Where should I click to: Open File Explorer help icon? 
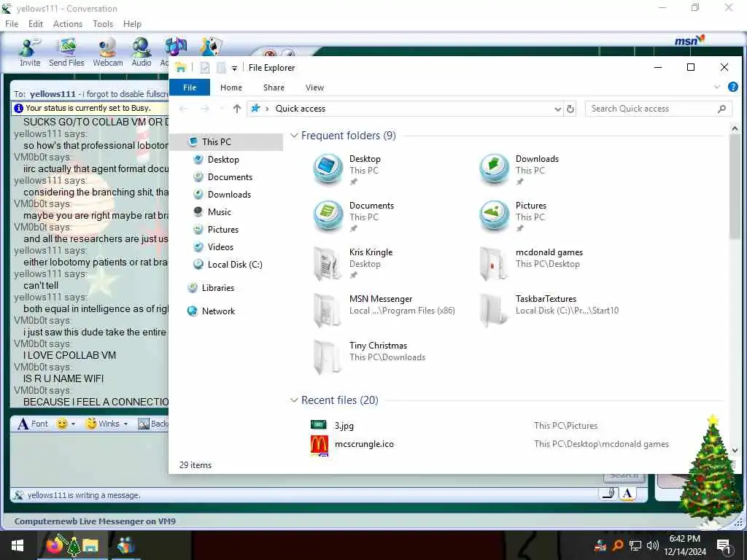click(x=732, y=87)
